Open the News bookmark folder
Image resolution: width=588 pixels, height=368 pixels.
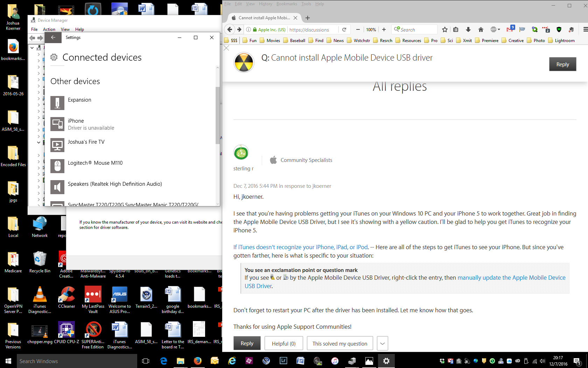(x=335, y=40)
